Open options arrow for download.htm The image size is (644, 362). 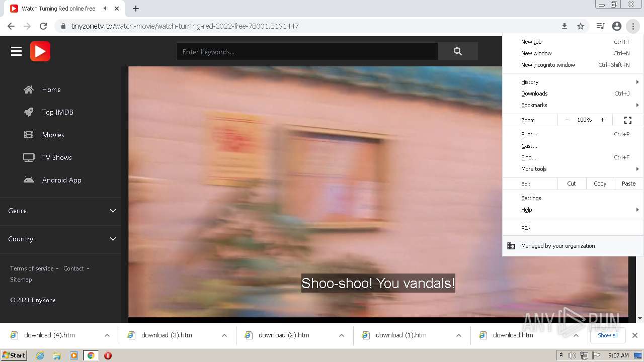click(576, 335)
